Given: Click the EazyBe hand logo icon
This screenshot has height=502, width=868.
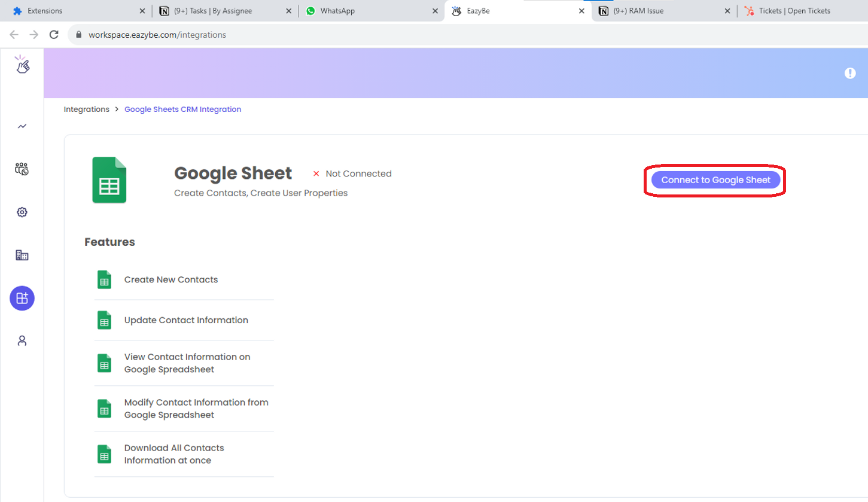Looking at the screenshot, I should [22, 65].
